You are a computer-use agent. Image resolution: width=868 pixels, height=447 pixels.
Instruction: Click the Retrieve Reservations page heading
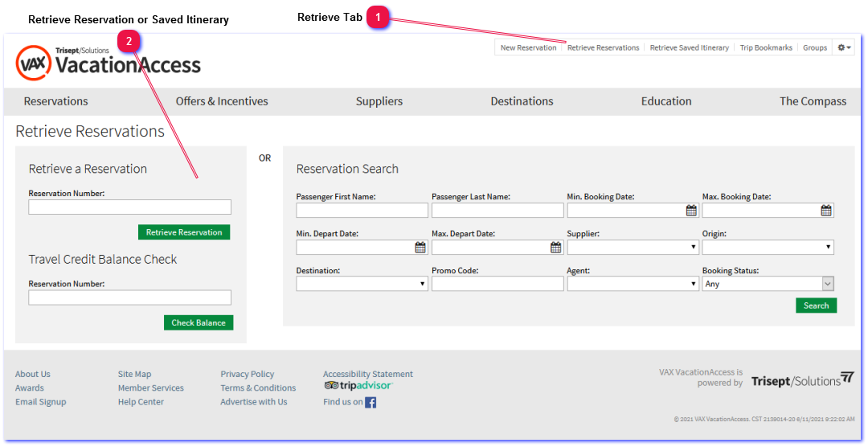(x=90, y=132)
